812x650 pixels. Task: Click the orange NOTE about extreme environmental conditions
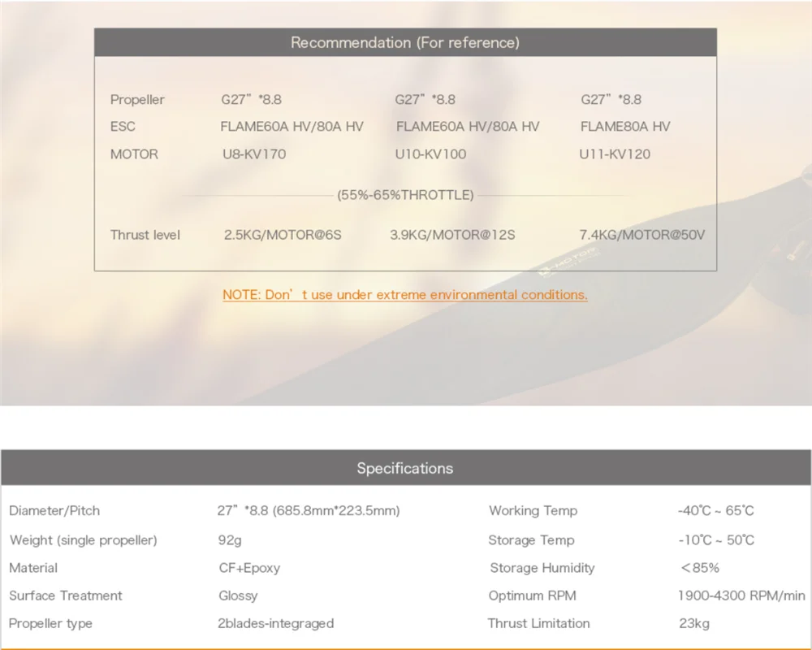click(x=405, y=294)
